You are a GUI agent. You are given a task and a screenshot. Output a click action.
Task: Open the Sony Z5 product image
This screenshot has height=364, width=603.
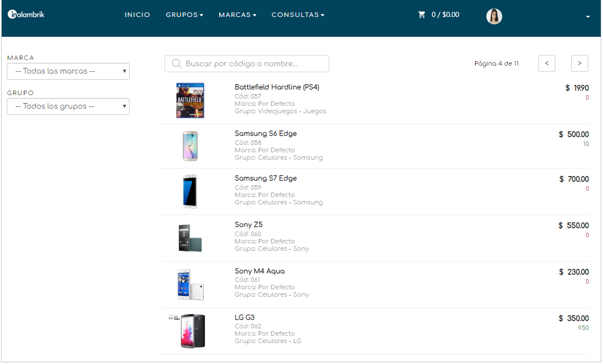[190, 238]
